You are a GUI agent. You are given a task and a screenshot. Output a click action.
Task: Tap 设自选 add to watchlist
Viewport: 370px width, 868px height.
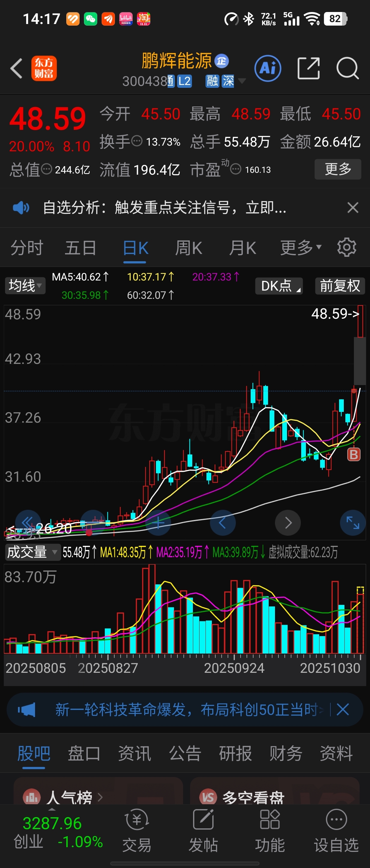click(x=336, y=830)
